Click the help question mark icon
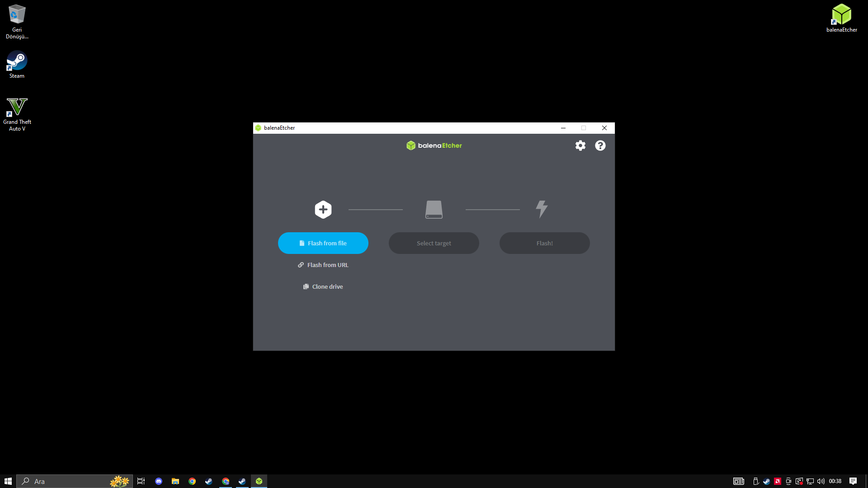Image resolution: width=868 pixels, height=488 pixels. [x=600, y=145]
